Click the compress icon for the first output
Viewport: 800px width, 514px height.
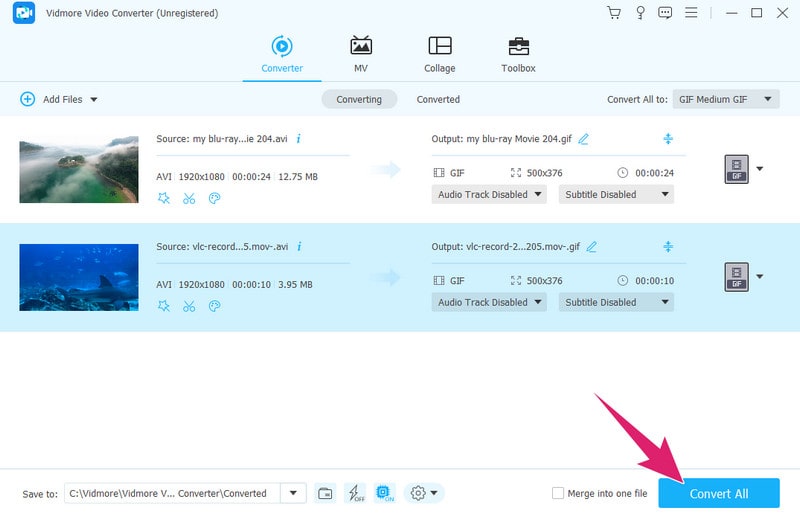(x=668, y=139)
